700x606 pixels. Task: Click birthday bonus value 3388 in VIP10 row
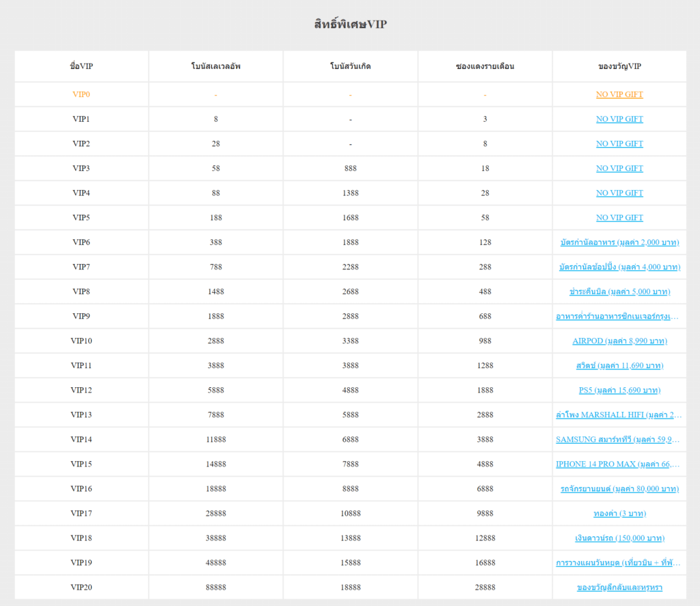click(x=351, y=341)
